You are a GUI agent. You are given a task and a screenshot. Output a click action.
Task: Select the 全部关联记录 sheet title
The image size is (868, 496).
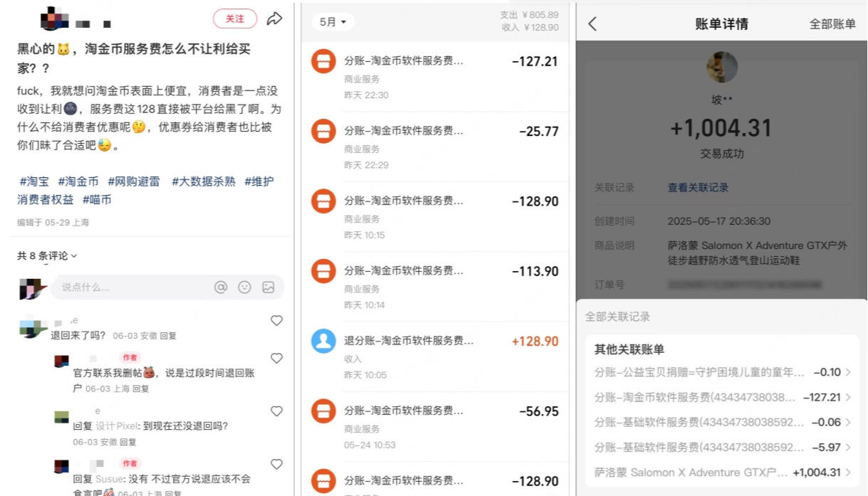click(617, 317)
